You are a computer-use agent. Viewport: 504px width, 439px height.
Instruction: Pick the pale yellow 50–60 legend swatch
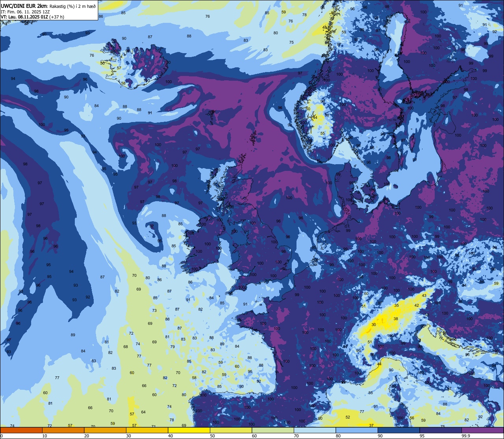point(231,430)
